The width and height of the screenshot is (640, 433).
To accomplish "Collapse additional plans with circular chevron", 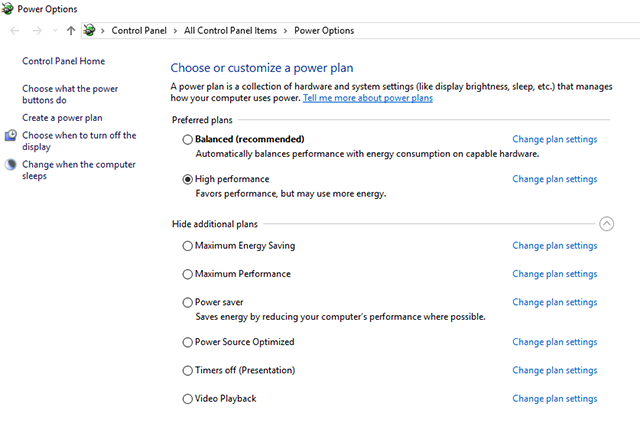I will click(x=606, y=224).
